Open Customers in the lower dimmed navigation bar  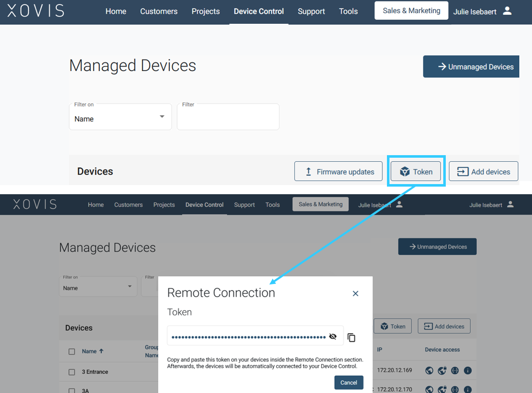coord(128,205)
